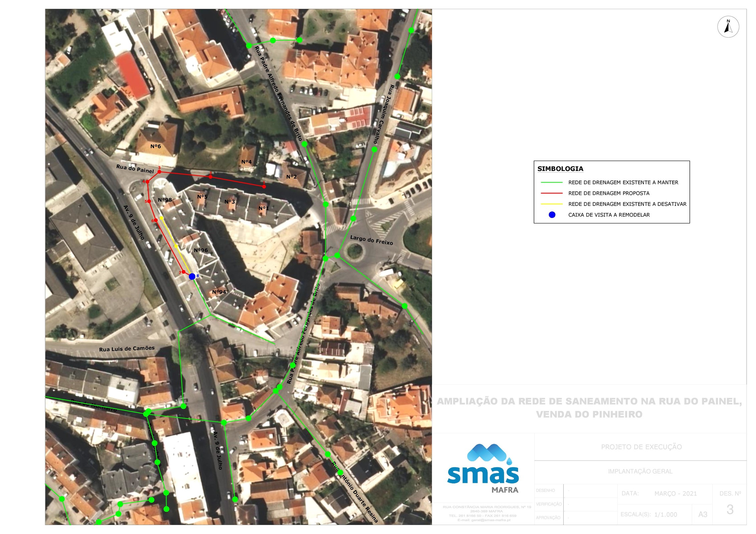Click red node 1 at the line's end
756x534 pixels.
[264, 187]
